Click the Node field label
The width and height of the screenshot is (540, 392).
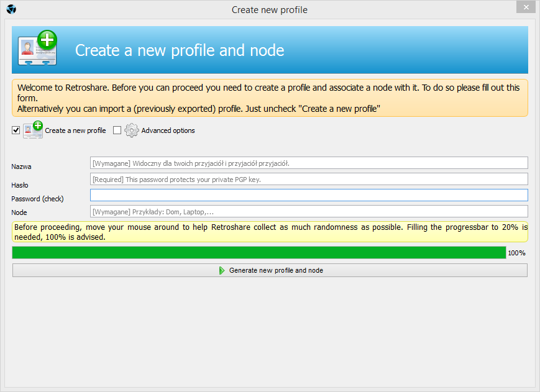[x=19, y=212]
